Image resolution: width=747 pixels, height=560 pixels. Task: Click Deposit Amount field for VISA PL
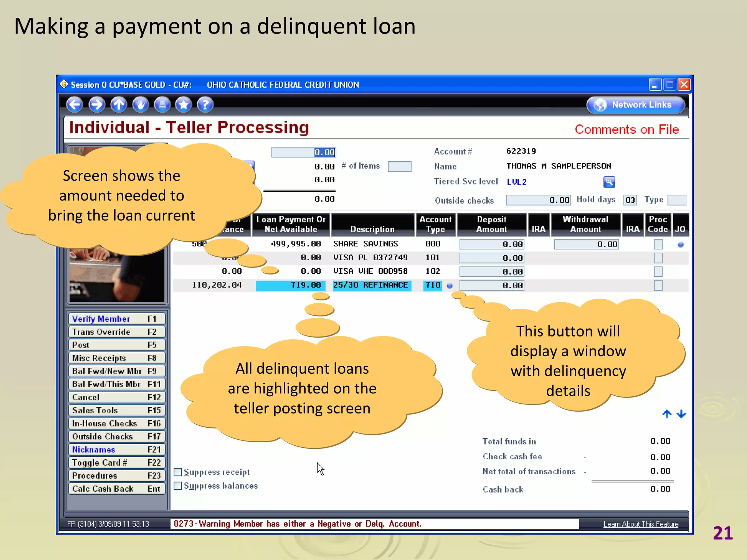(x=492, y=258)
